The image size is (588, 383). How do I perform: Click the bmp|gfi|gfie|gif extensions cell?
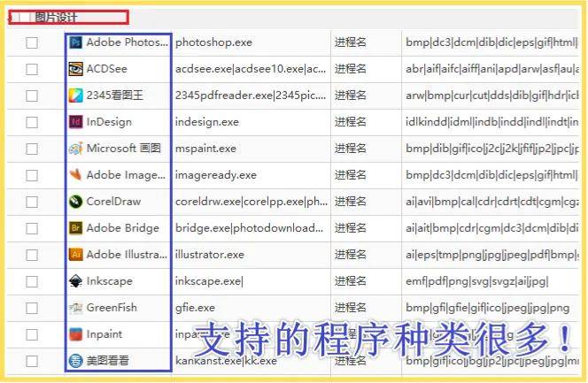point(488,308)
